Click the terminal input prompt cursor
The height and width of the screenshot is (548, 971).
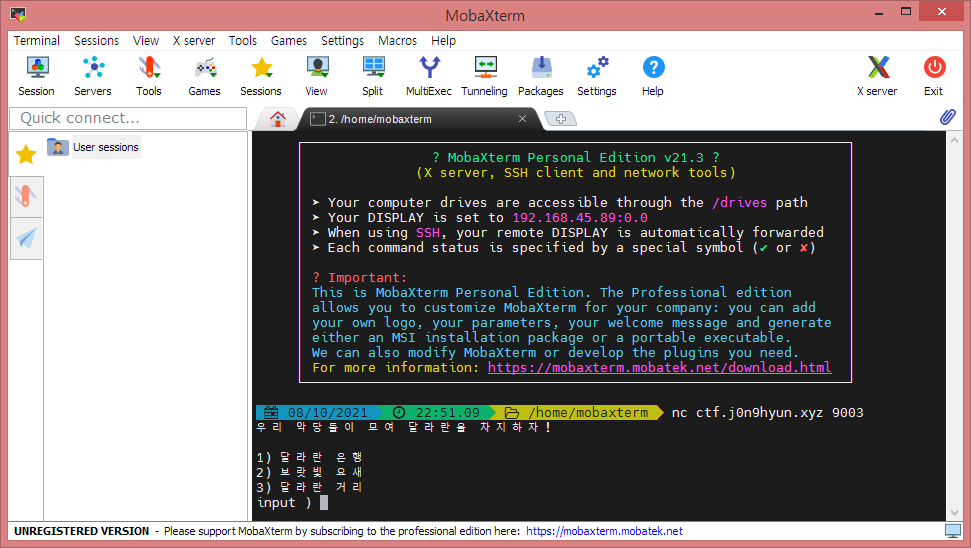[324, 503]
